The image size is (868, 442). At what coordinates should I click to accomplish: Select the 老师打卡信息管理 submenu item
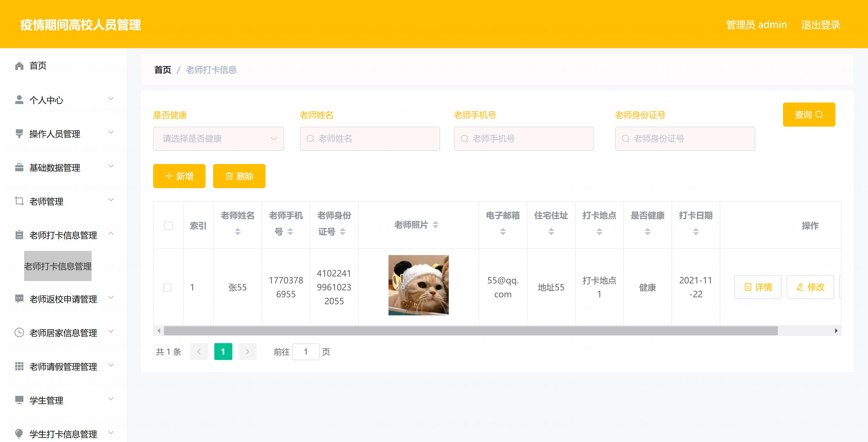click(x=58, y=266)
